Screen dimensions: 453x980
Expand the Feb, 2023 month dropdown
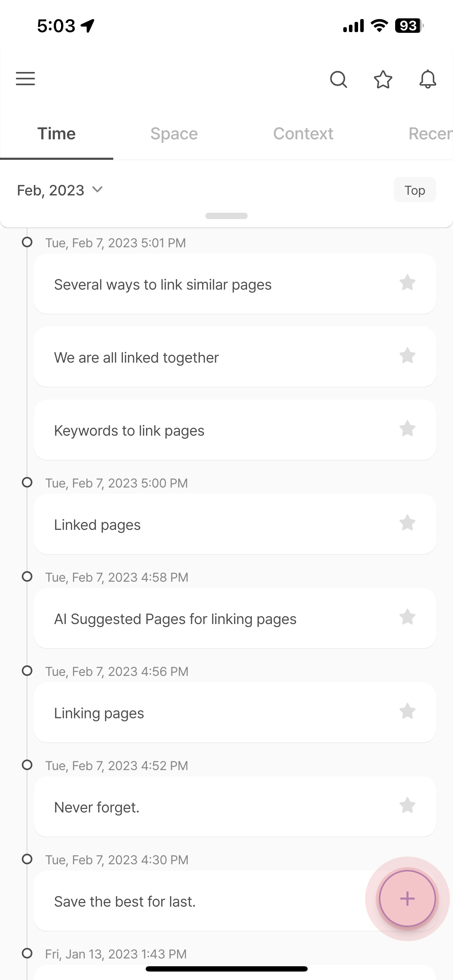click(x=60, y=190)
